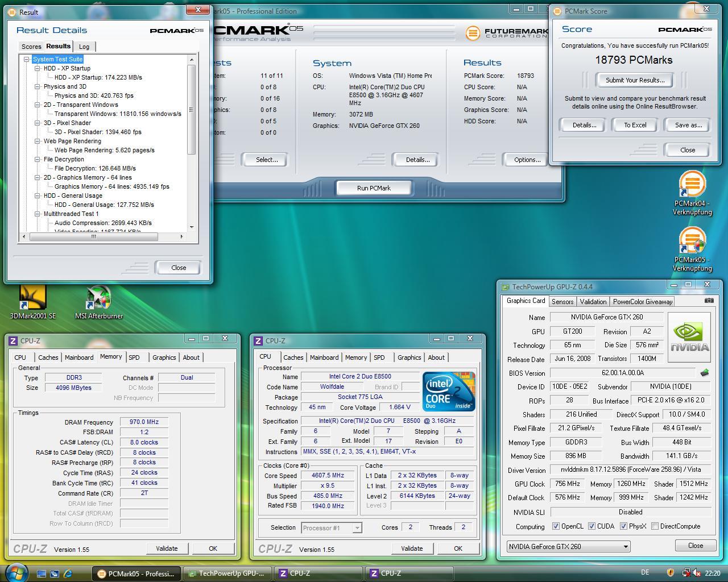Switch to TechPowerUp GPU-Z taskbar button
Image resolution: width=728 pixels, height=582 pixels.
click(227, 573)
